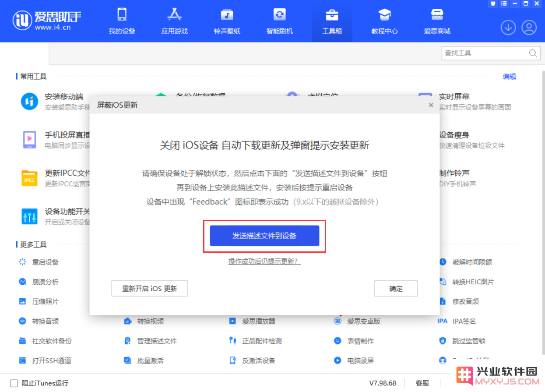
Task: Open the title bar menu list icon
Action: (504, 4)
